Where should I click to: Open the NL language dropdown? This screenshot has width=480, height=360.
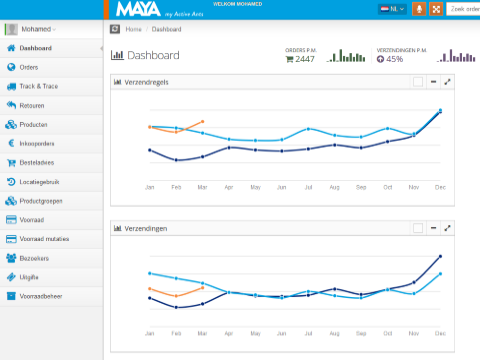point(392,9)
